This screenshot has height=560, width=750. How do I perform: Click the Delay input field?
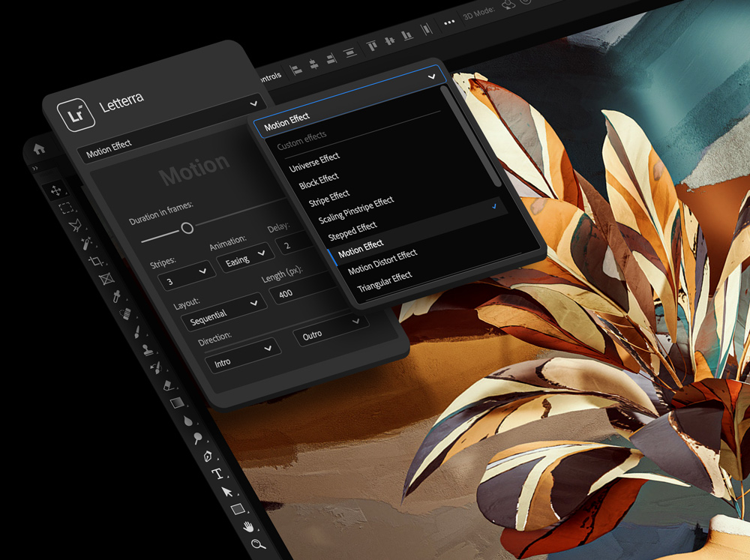(295, 243)
